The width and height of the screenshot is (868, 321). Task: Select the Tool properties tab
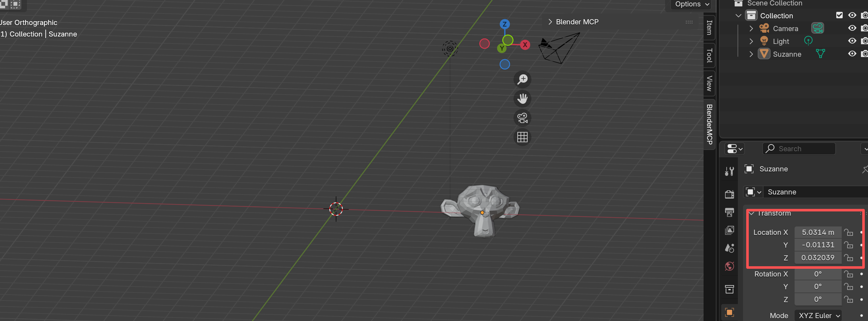click(729, 171)
